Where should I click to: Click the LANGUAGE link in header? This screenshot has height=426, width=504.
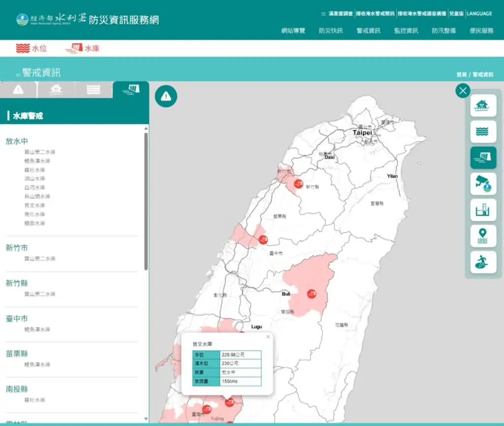pyautogui.click(x=479, y=13)
